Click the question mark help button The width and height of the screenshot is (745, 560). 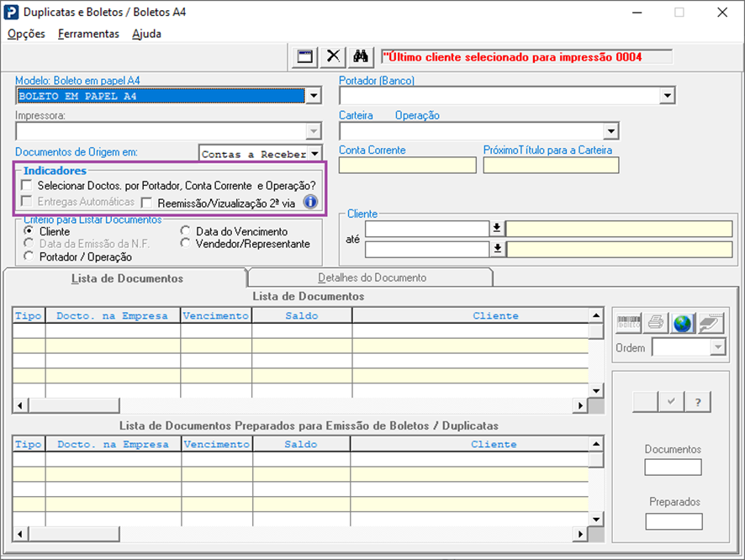[698, 402]
